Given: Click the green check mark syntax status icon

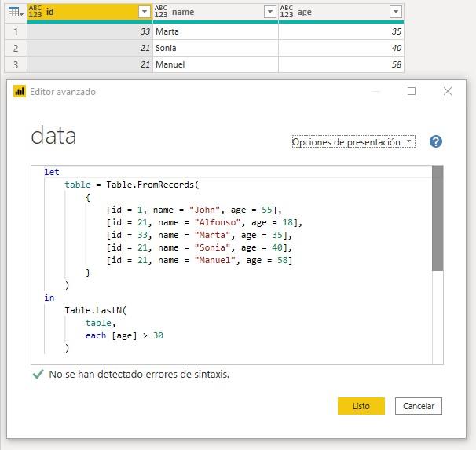Looking at the screenshot, I should coord(38,375).
